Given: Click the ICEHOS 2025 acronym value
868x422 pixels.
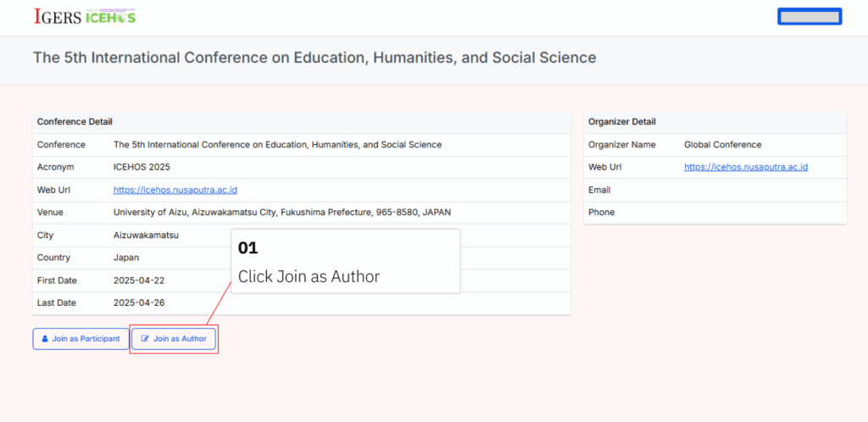Looking at the screenshot, I should coord(142,167).
